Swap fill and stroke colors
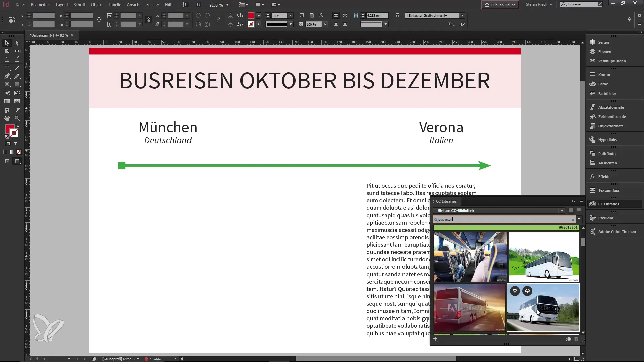 [17, 126]
